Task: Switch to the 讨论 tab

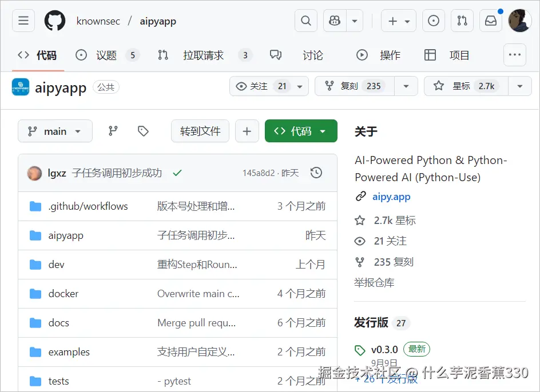Action: pos(297,55)
